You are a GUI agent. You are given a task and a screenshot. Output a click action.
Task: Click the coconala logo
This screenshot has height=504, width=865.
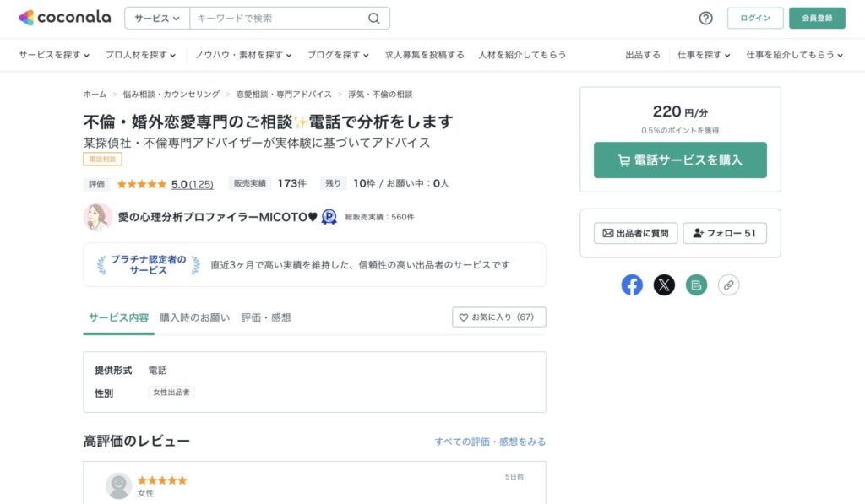pos(63,16)
